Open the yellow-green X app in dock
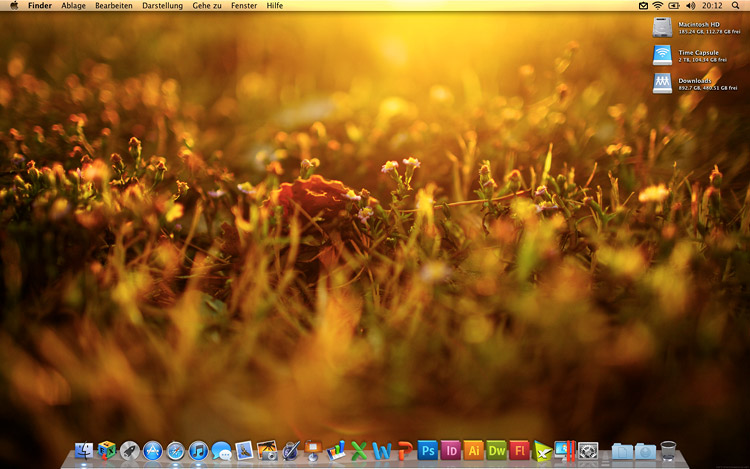750x469 pixels. tap(542, 450)
